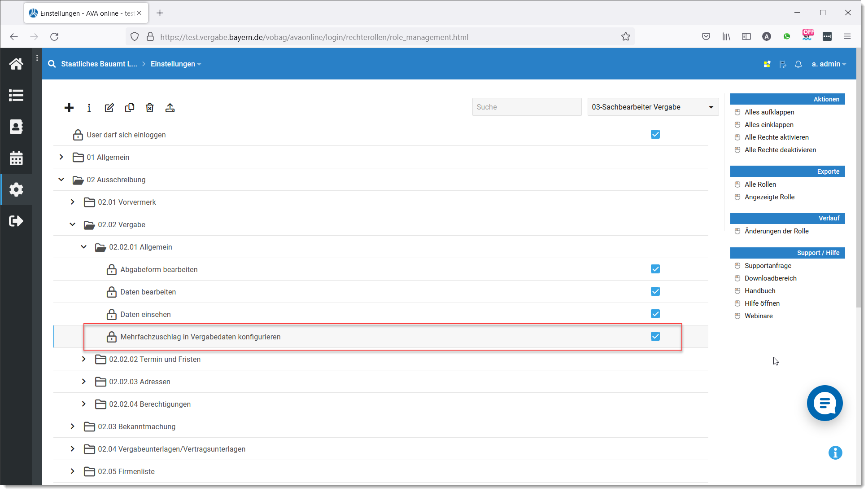Collapse 02.02.01 Allgemein folder
This screenshot has height=492, width=868.
(84, 247)
